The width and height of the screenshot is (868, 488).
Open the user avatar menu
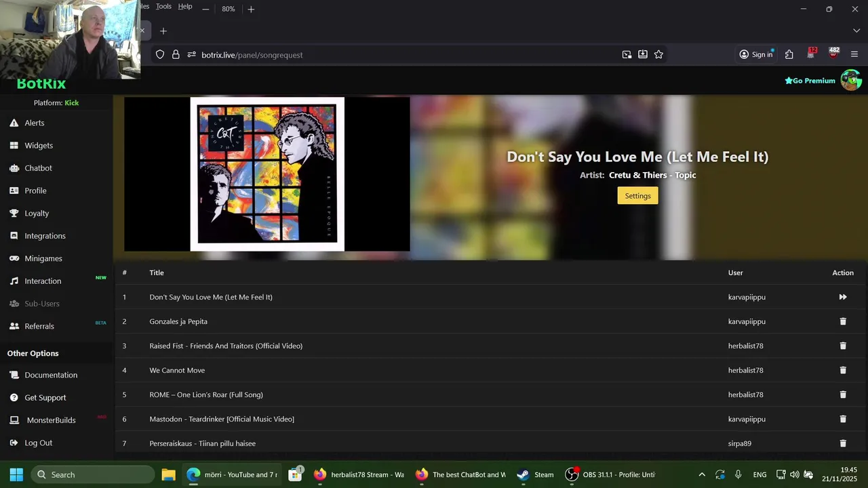pyautogui.click(x=851, y=80)
